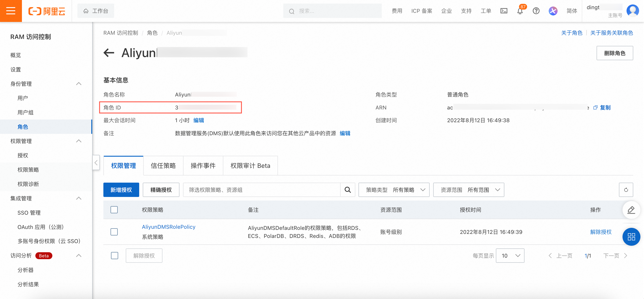Open the 资源范围 dropdown

click(469, 190)
